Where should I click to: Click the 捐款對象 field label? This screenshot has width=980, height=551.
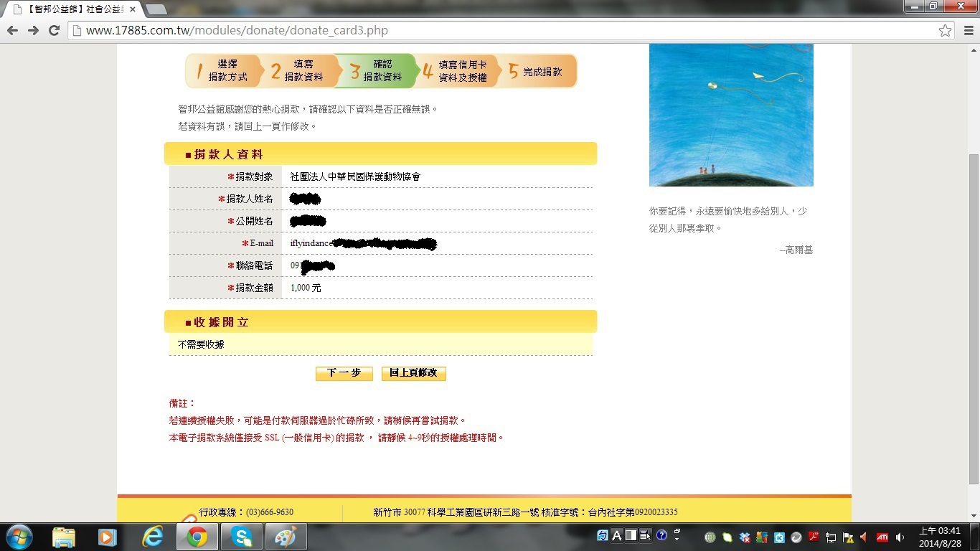click(x=254, y=176)
